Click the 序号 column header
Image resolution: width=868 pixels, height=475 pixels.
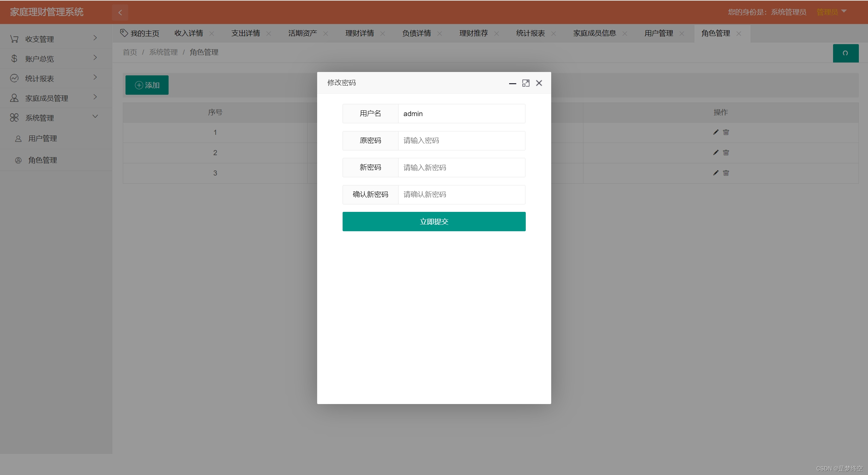215,112
